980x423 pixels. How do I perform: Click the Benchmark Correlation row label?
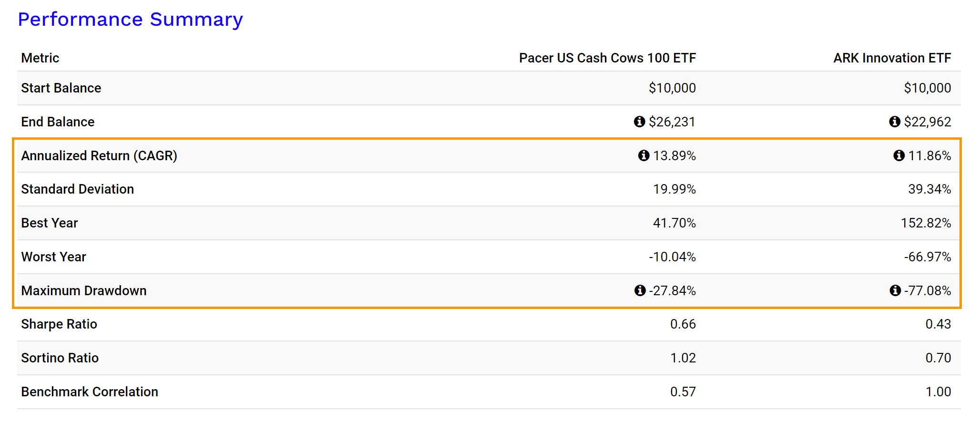point(90,392)
